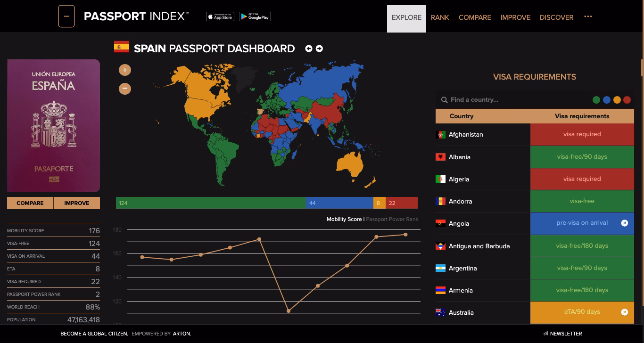
Task: Click the Australia flag icon
Action: (x=440, y=312)
